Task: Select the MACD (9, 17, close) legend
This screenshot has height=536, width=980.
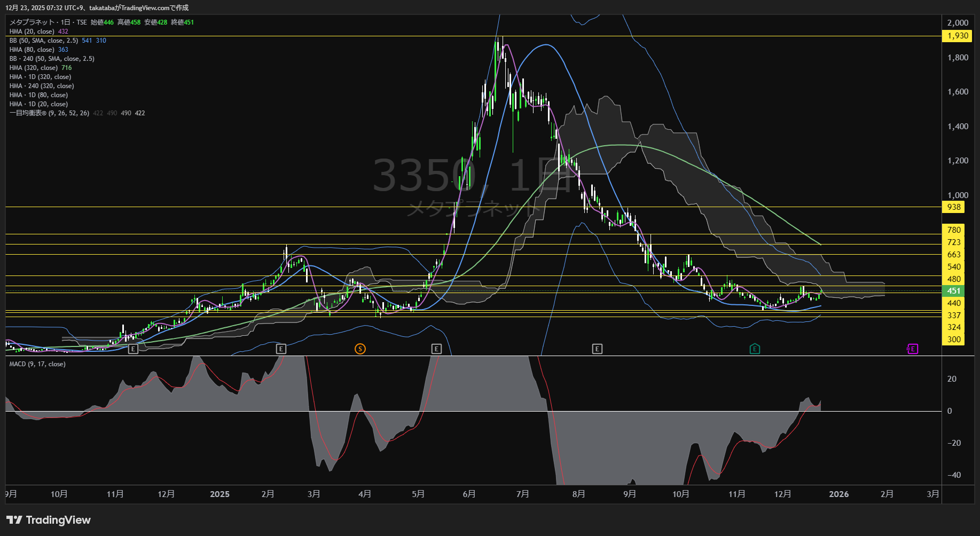Action: coord(37,364)
